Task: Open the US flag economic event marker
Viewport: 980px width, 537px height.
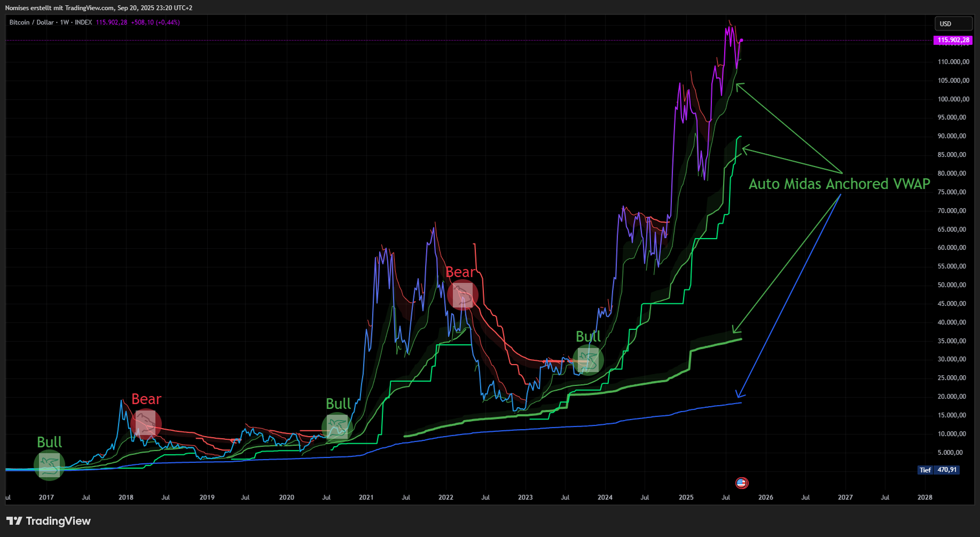Action: click(741, 483)
